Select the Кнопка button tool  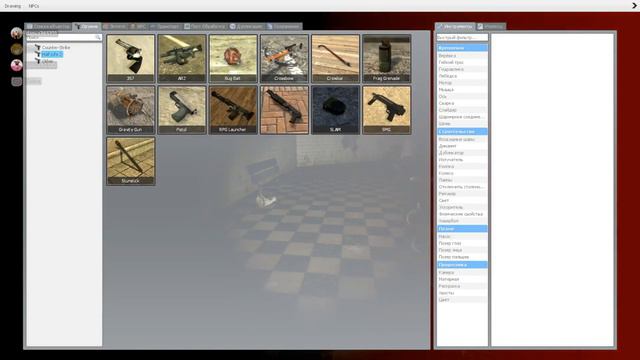462,166
